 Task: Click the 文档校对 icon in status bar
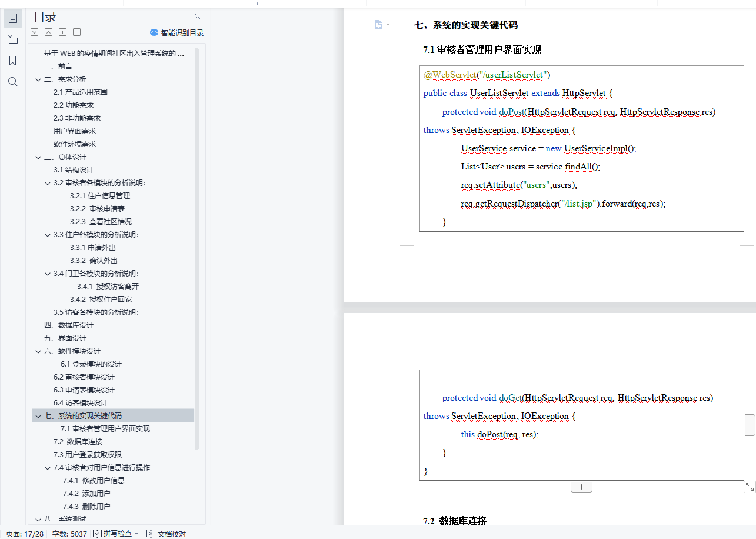(x=151, y=534)
